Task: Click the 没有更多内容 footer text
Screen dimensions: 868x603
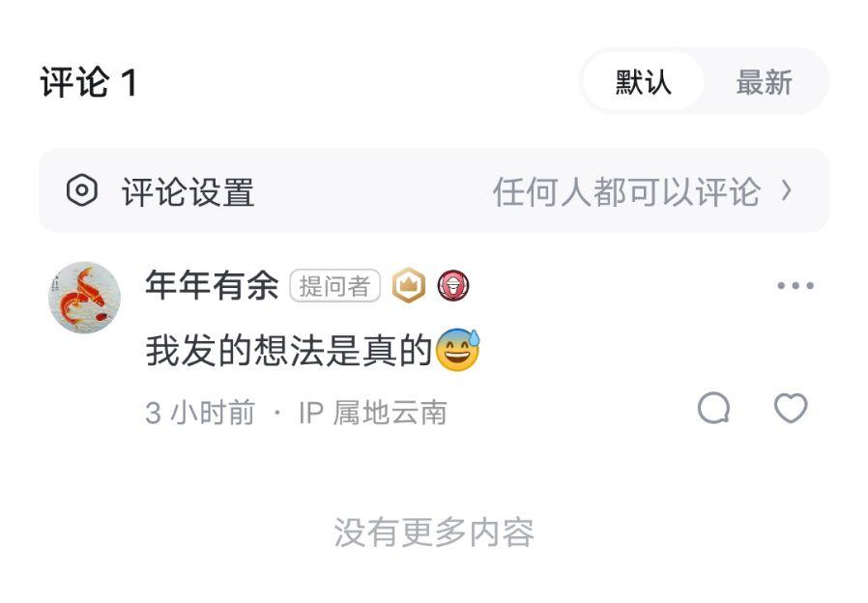Action: click(x=434, y=532)
